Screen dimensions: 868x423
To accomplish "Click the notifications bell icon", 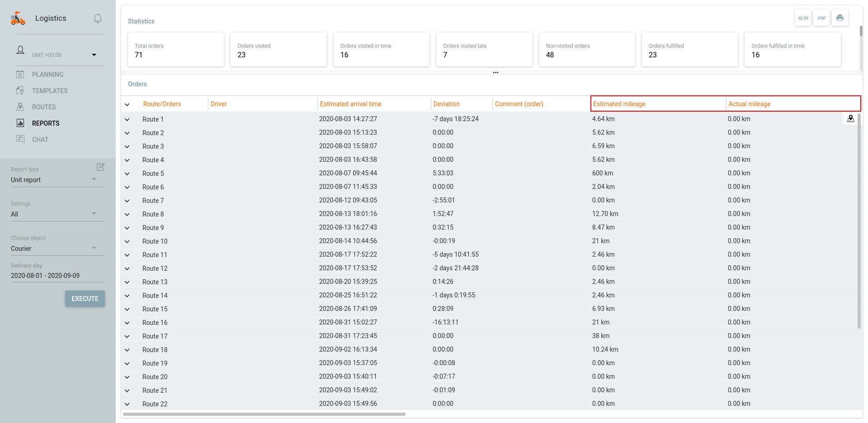I will point(98,19).
